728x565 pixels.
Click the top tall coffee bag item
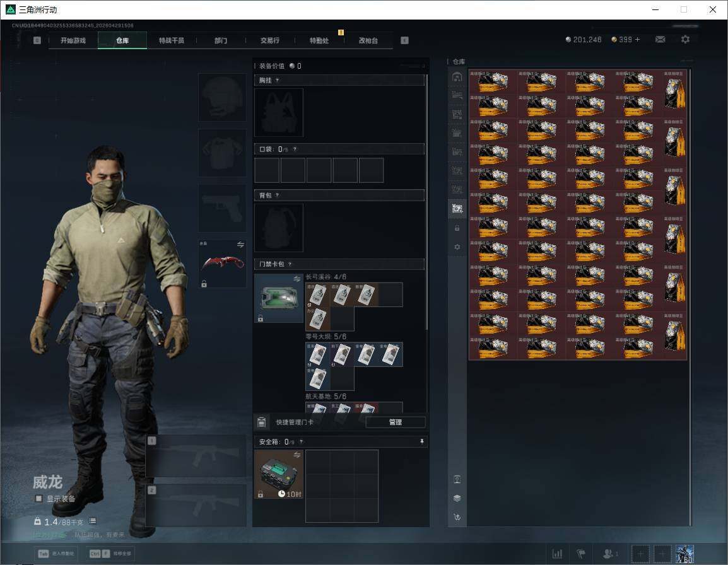tap(674, 94)
